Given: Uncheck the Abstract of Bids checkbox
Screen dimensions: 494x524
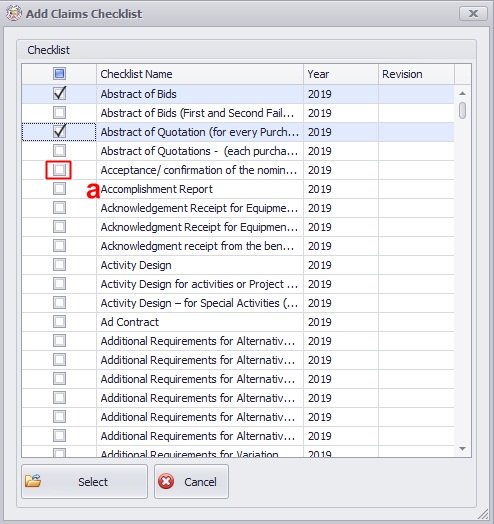Looking at the screenshot, I should (x=59, y=94).
